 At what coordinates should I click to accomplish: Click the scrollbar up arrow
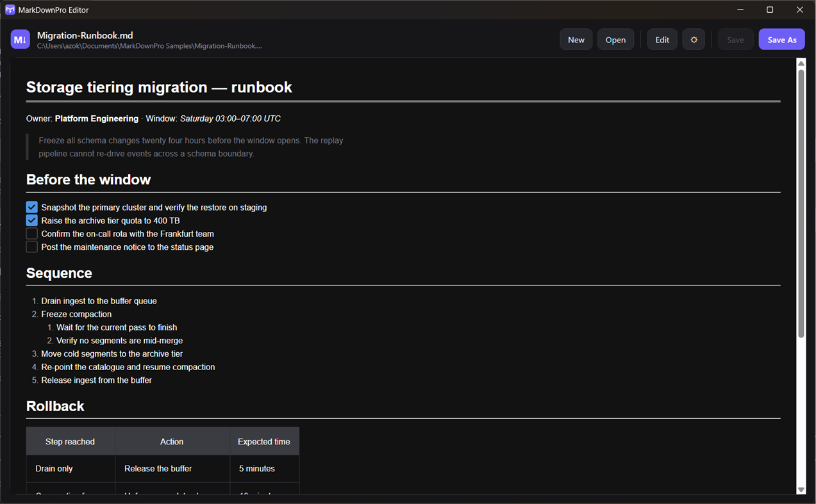pos(801,63)
